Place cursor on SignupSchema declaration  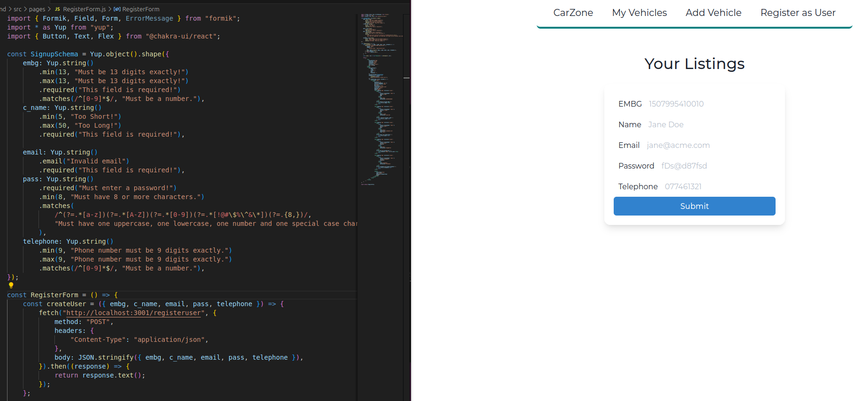point(54,54)
